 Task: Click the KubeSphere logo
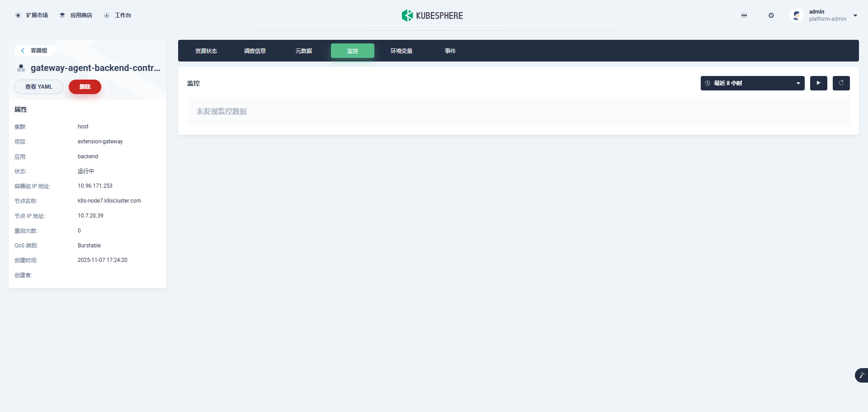click(x=432, y=15)
